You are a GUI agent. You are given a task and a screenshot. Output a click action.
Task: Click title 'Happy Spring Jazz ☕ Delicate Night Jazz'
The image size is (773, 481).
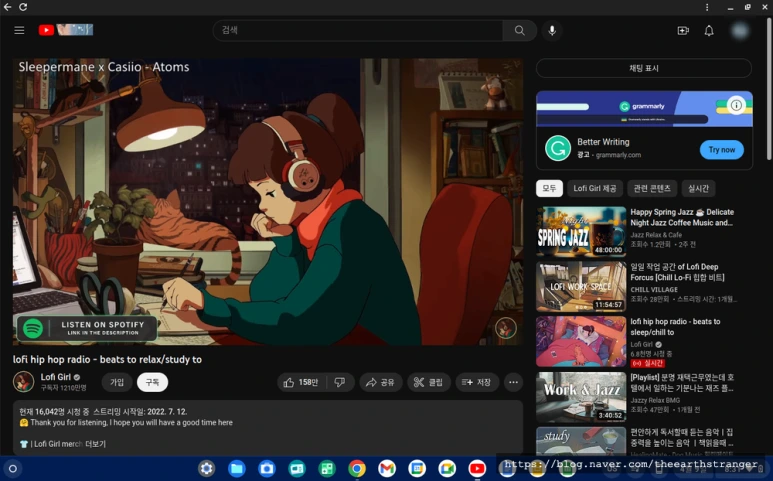coord(682,217)
